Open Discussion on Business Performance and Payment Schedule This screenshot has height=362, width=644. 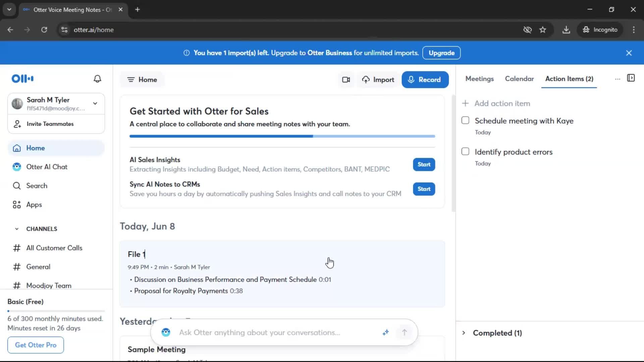(x=225, y=280)
